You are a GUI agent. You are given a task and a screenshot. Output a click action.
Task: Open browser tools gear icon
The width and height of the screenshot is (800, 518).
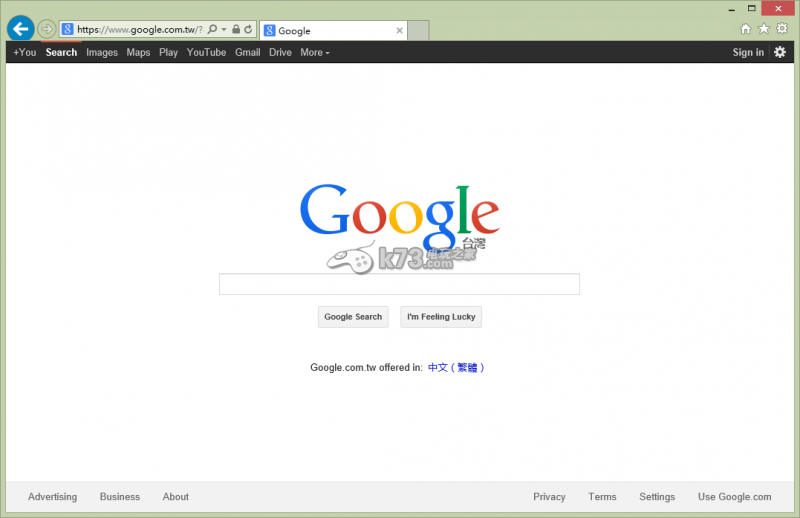pos(782,29)
